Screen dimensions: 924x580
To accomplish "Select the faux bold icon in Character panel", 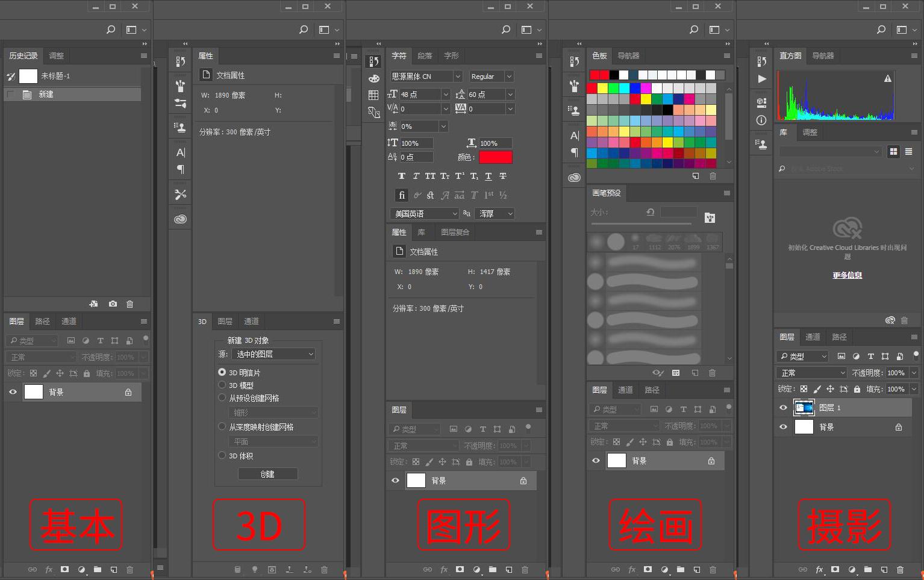I will 402,176.
